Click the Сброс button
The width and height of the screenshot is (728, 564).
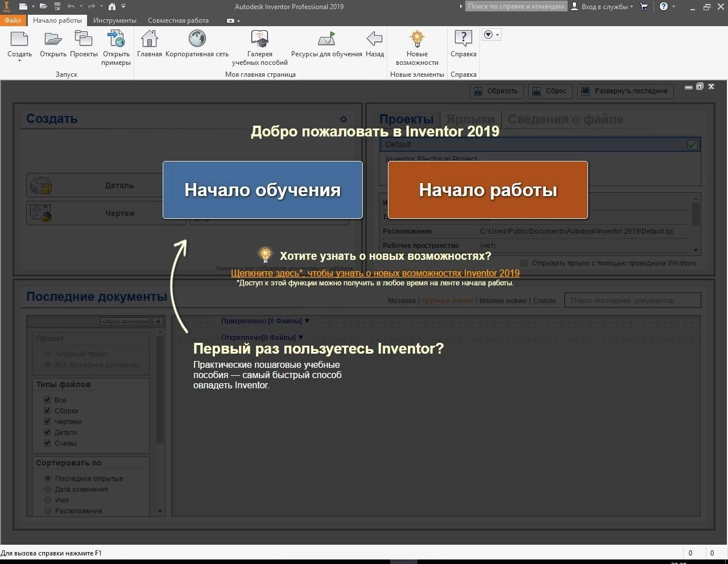(x=551, y=91)
